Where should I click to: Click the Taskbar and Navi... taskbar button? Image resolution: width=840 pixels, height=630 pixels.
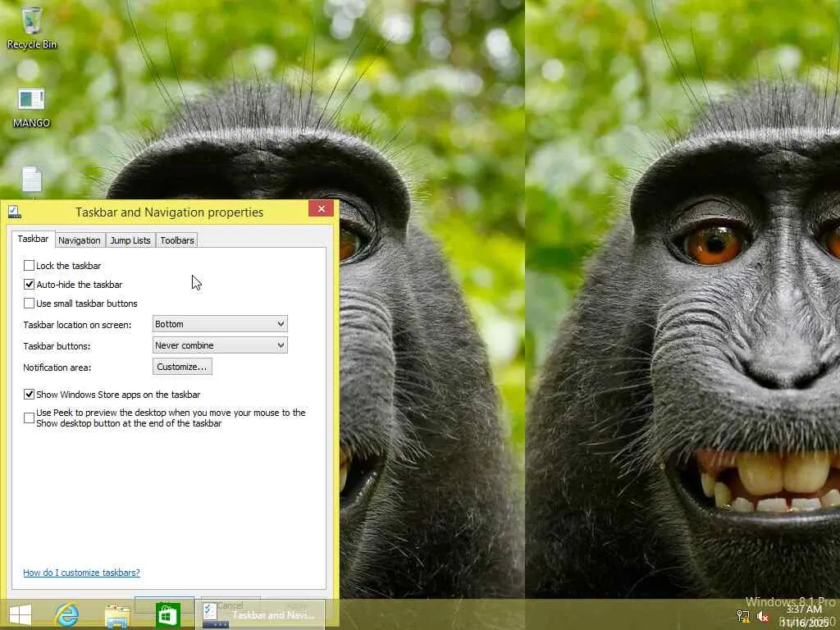point(263,614)
